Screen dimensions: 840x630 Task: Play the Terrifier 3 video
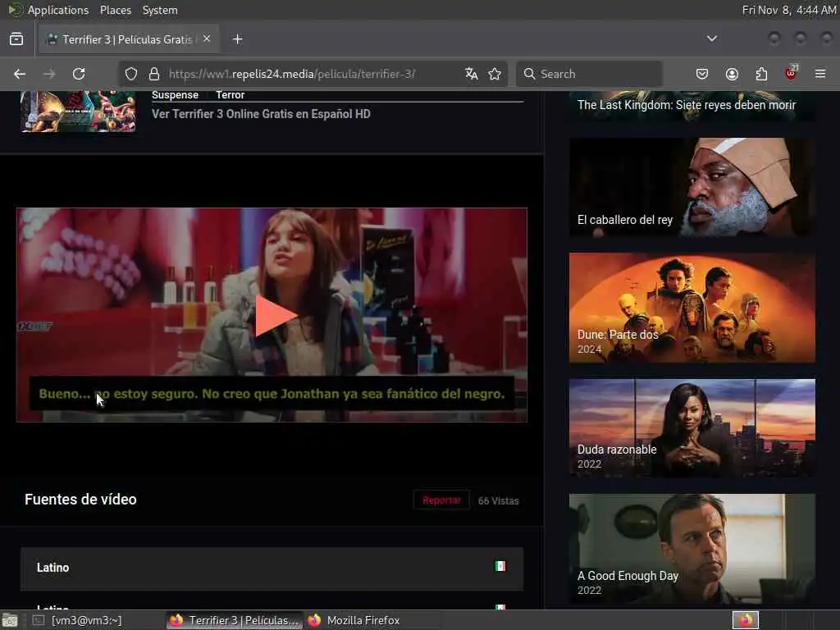pos(275,316)
